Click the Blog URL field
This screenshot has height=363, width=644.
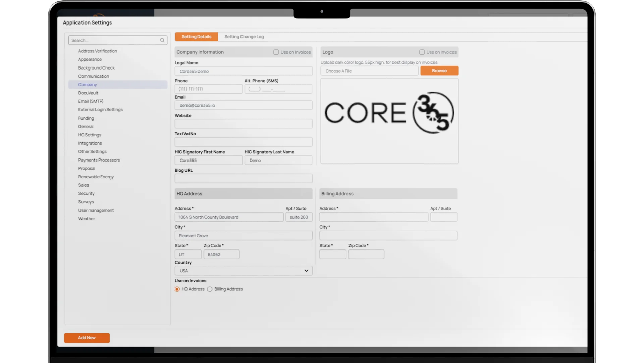pos(244,179)
